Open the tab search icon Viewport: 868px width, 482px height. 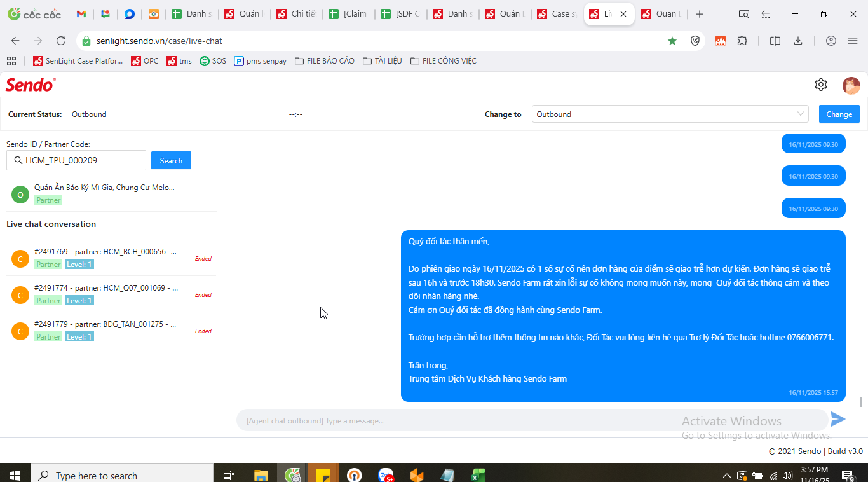pos(744,14)
